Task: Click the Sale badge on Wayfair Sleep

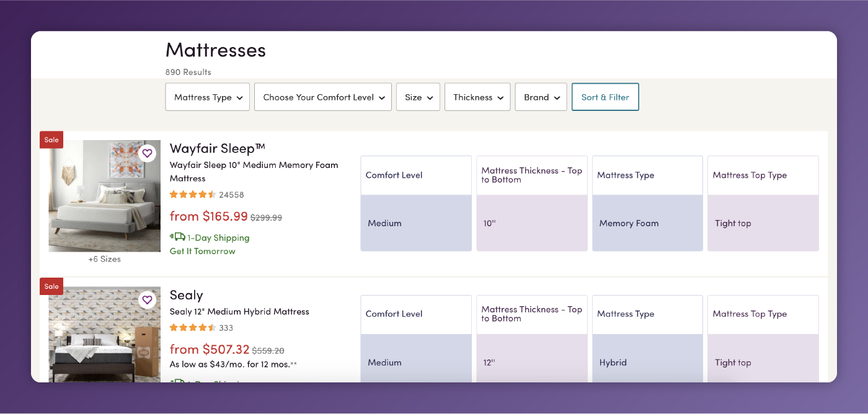Action: [x=51, y=139]
